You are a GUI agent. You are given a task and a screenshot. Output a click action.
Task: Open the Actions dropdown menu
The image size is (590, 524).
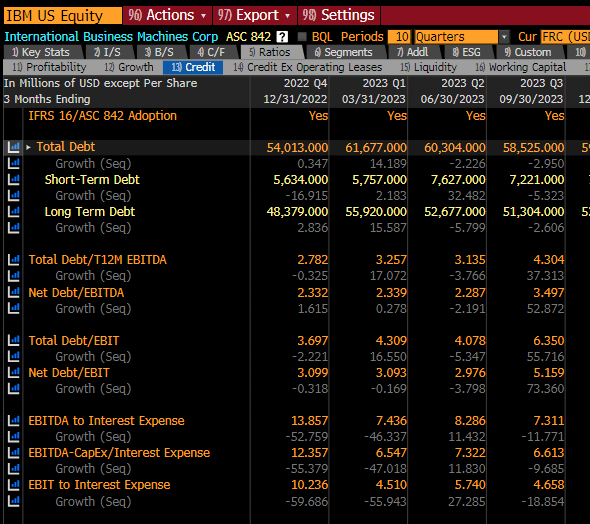tap(167, 15)
